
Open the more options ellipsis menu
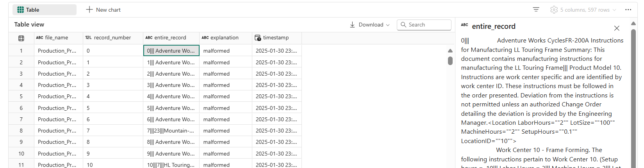coord(628,10)
